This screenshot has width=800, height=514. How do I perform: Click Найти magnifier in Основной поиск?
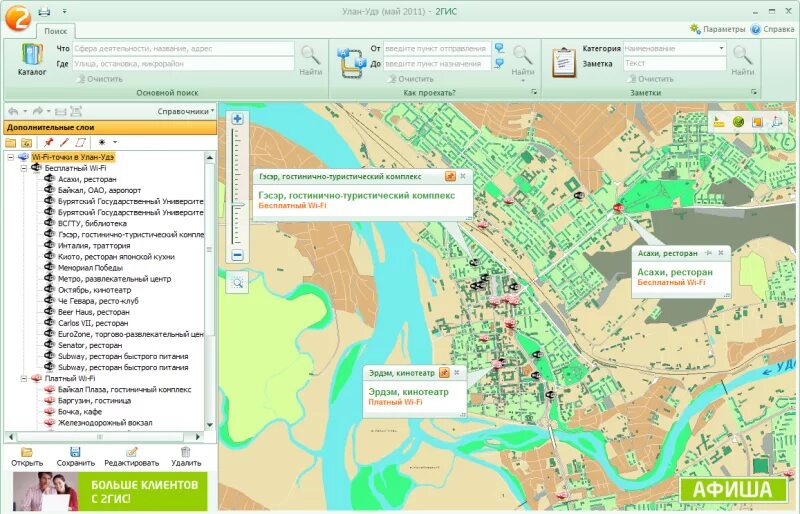pos(310,60)
